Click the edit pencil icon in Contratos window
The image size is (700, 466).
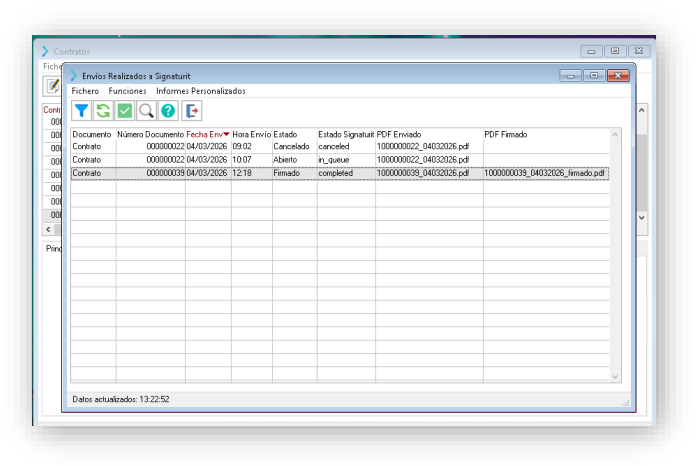pos(52,86)
